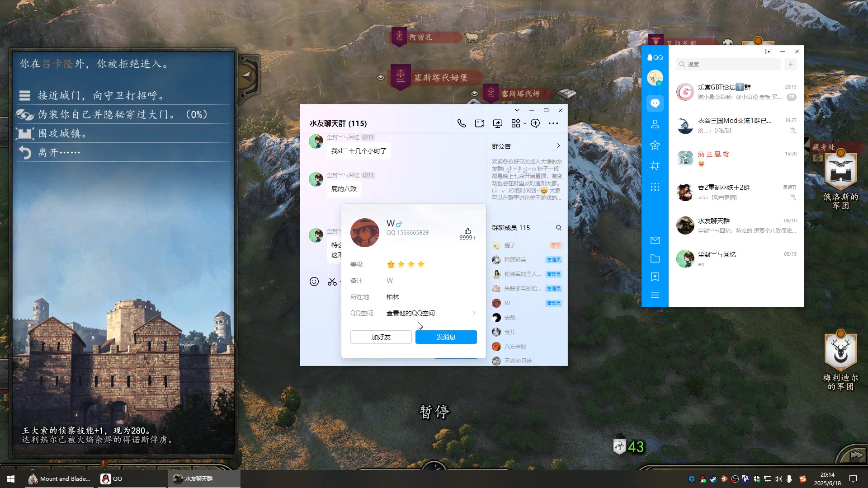Select member 附属骑兵 in member list
868x488 pixels.
[527, 260]
